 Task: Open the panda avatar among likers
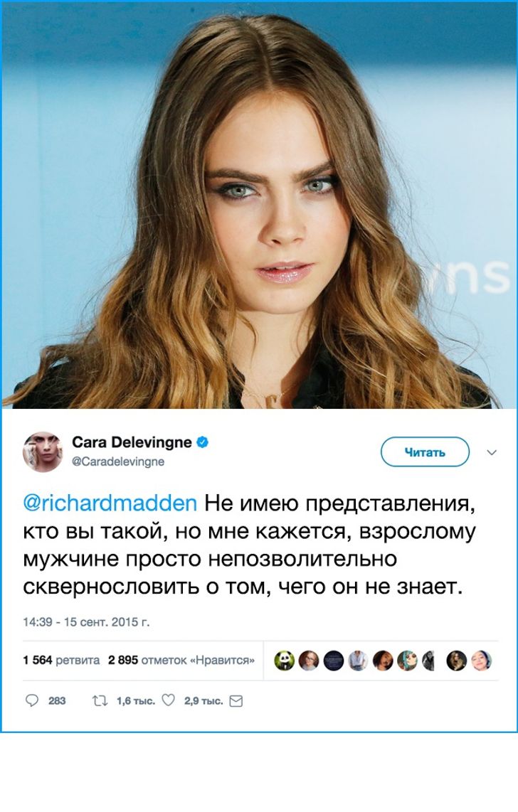pyautogui.click(x=284, y=661)
